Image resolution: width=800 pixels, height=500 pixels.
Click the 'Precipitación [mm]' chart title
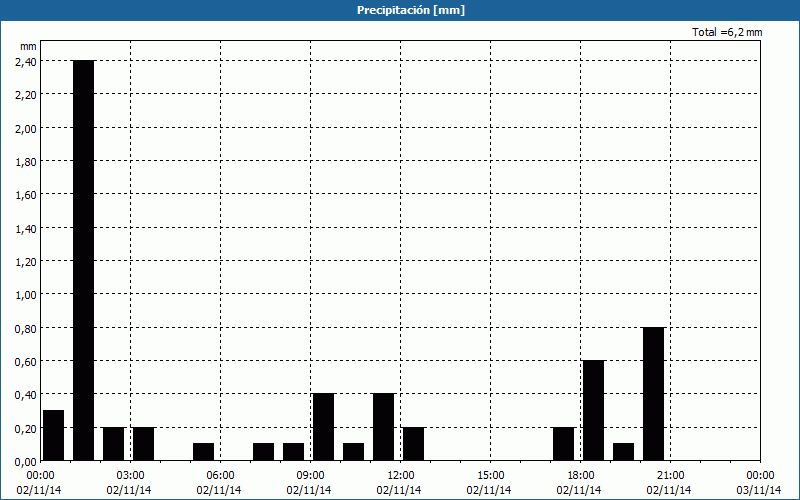click(x=411, y=10)
